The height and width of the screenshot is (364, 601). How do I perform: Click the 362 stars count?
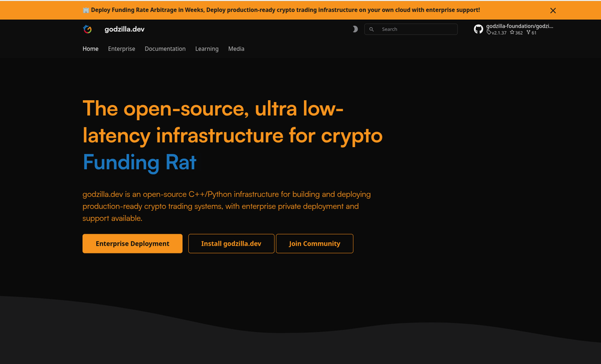click(516, 32)
